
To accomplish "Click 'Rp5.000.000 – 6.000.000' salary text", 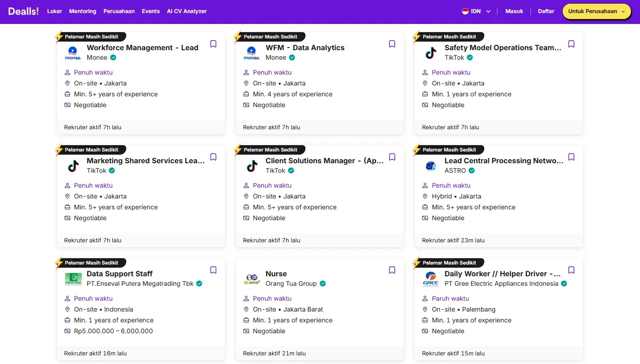I will click(114, 331).
